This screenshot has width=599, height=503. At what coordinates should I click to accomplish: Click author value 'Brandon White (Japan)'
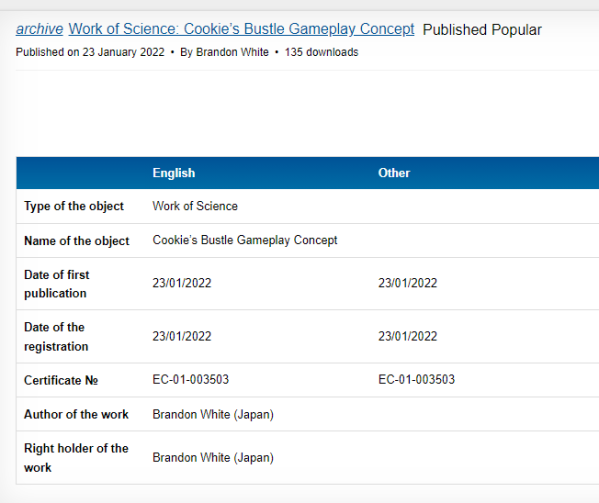pyautogui.click(x=213, y=415)
